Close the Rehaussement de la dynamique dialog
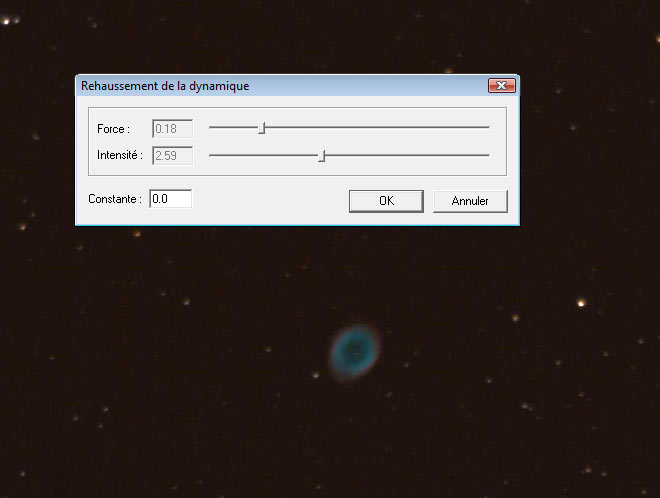 502,86
